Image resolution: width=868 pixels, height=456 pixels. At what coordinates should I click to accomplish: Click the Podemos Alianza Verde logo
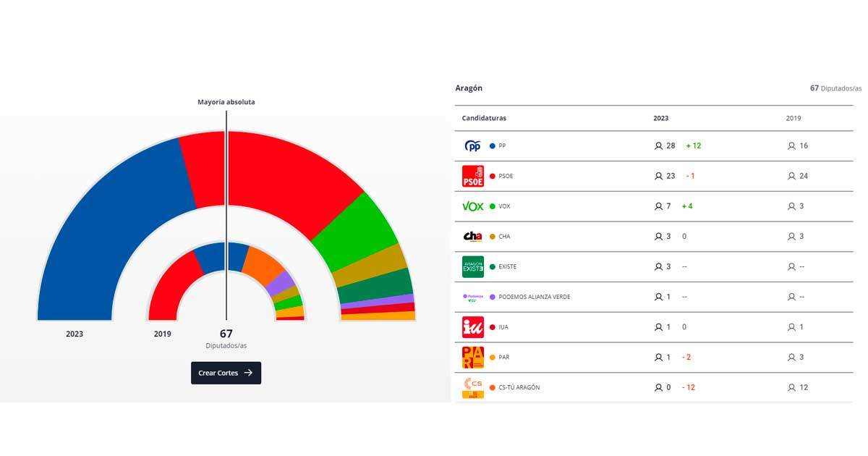tap(472, 297)
